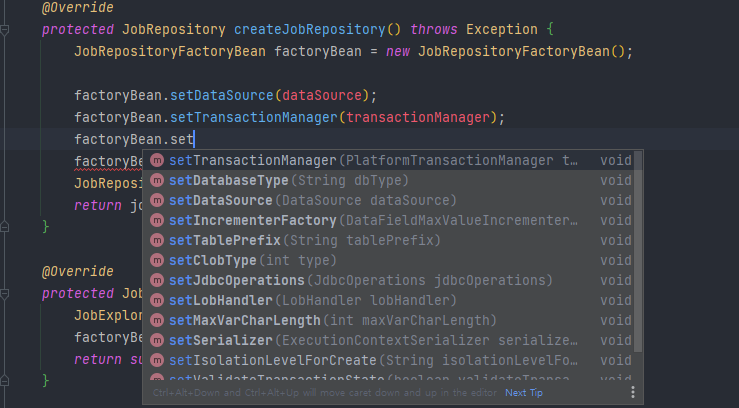Viewport: 739px width, 408px height.
Task: Click the method icon beside setMaxVarCharLength
Action: coord(157,320)
